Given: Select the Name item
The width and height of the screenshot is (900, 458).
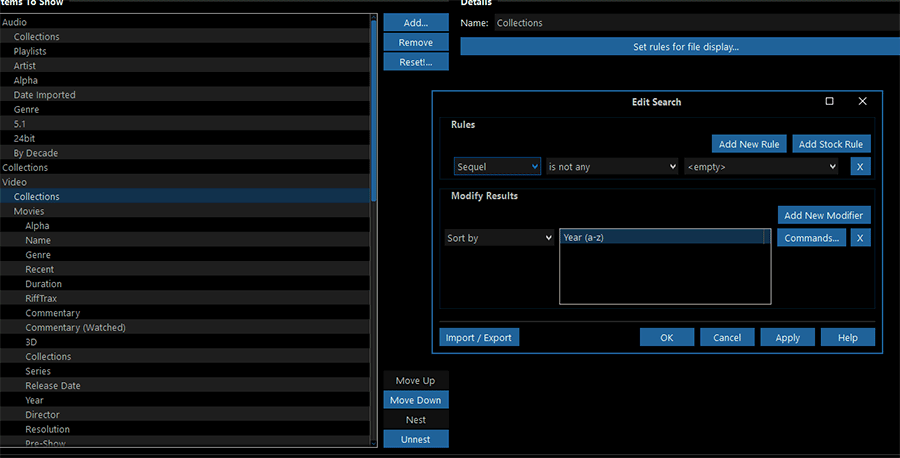Looking at the screenshot, I should [185, 240].
